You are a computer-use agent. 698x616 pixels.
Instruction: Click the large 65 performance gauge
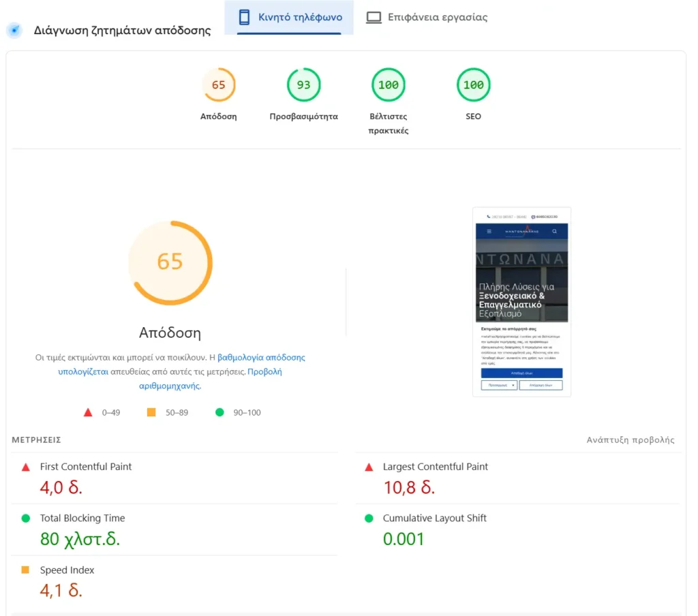point(170,262)
